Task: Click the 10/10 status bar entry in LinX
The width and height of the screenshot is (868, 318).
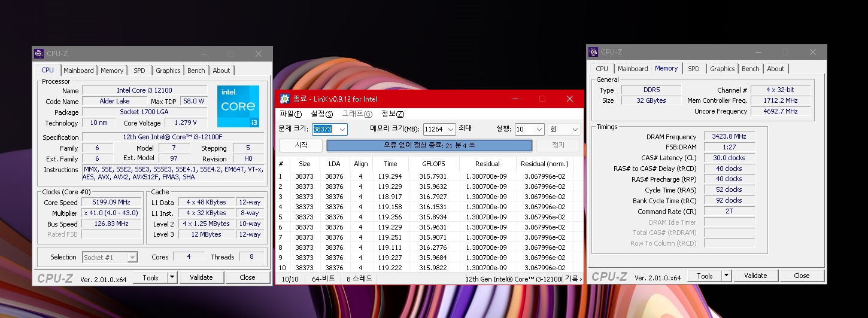Action: pos(290,279)
